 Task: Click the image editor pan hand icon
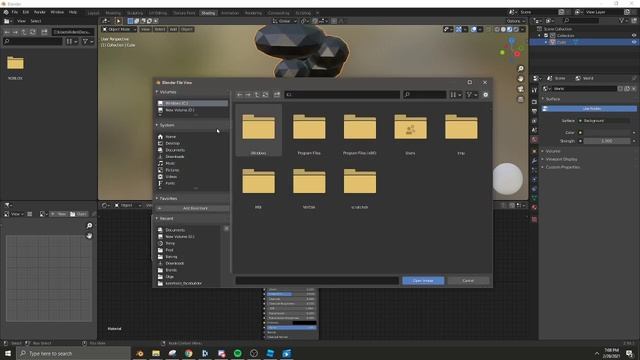(x=89, y=236)
